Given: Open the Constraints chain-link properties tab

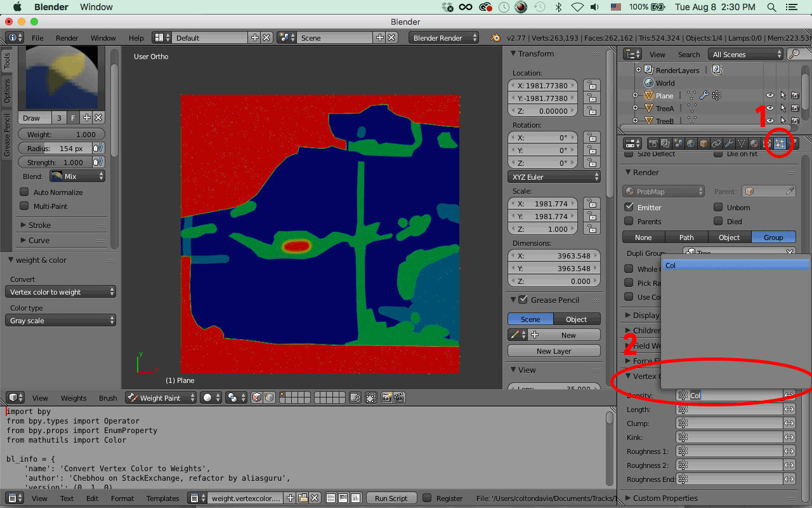Looking at the screenshot, I should coord(716,144).
